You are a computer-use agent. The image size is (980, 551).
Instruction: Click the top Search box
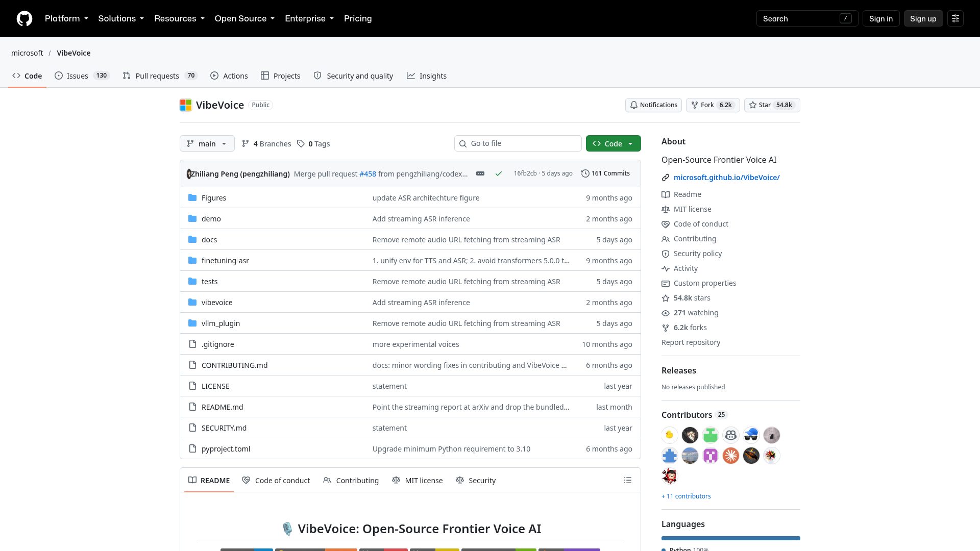coord(807,18)
